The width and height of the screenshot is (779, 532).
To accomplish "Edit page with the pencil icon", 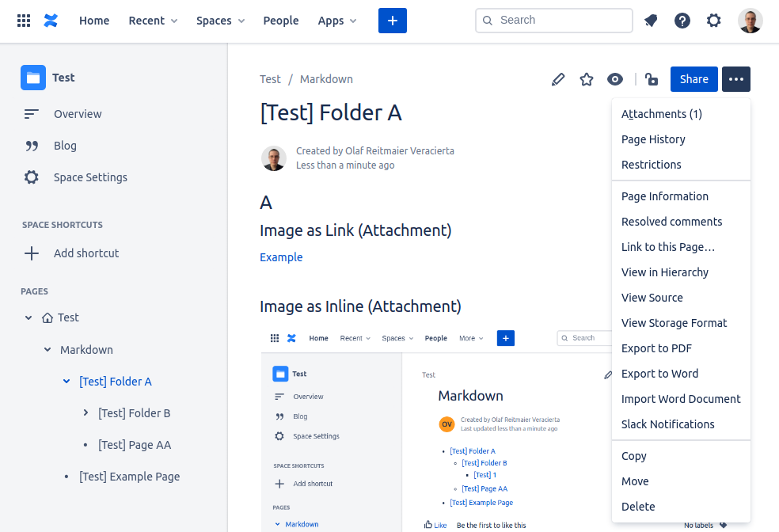I will [x=558, y=79].
